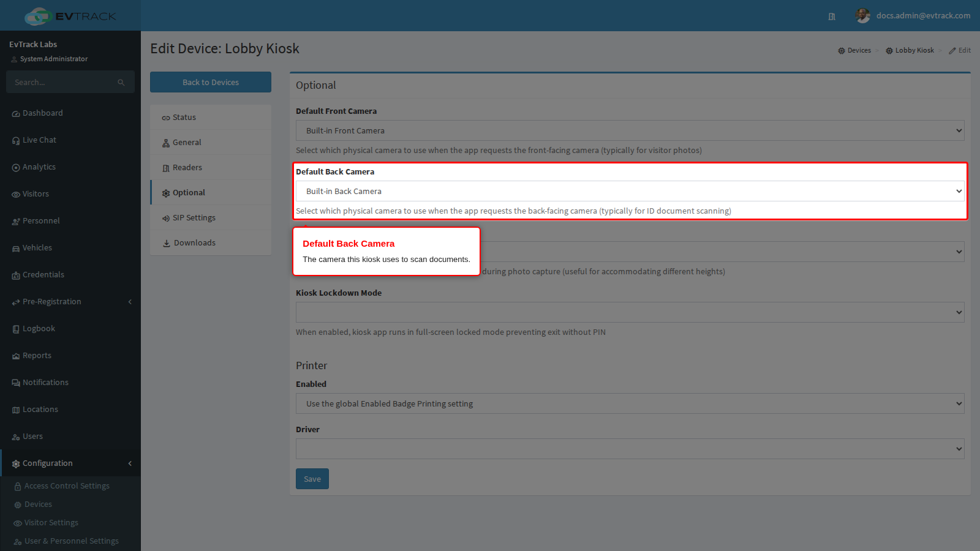The height and width of the screenshot is (551, 980).
Task: Open Users in sidebar
Action: 70,437
